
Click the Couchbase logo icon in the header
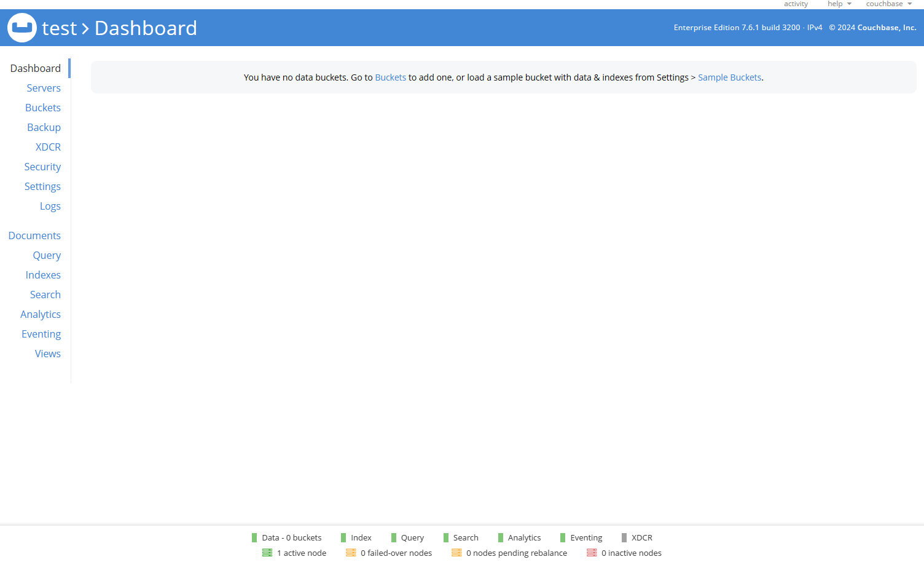click(22, 27)
